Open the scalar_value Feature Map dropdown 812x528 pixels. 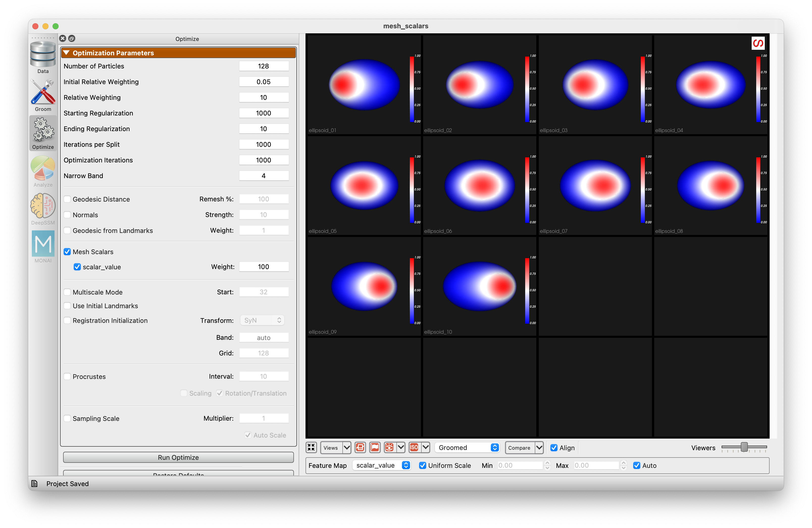382,466
